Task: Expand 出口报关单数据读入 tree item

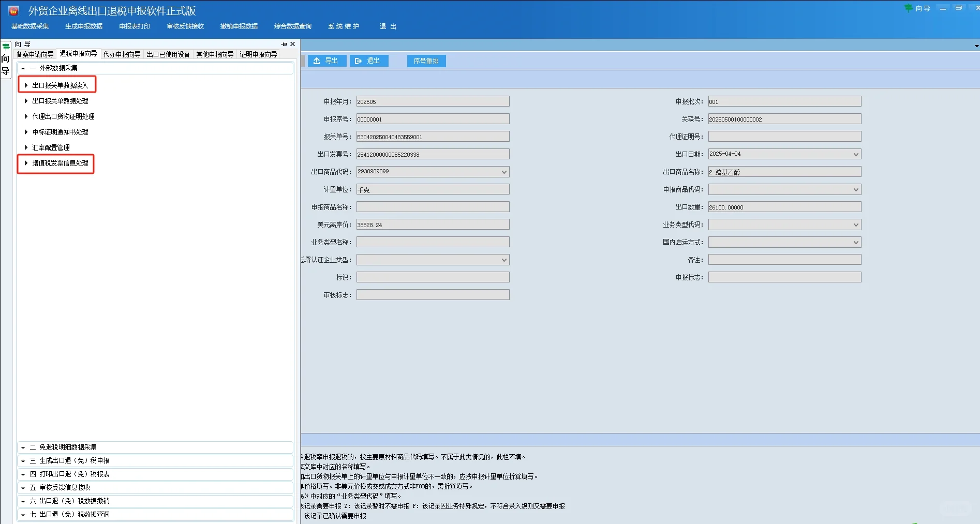Action: pos(26,85)
